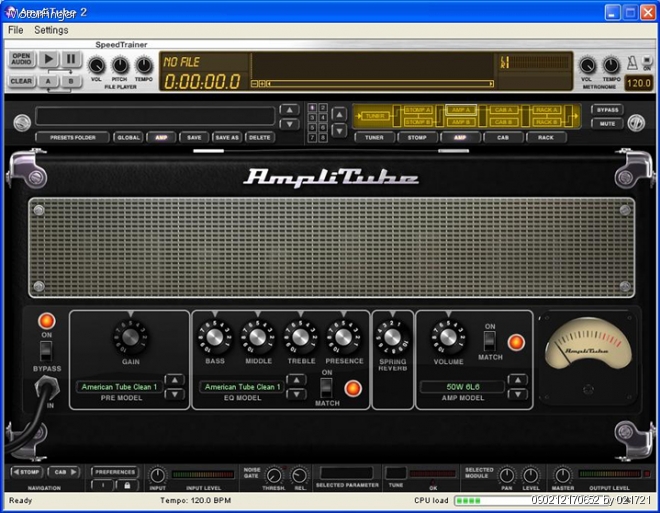Click the Spring Reverb knob
The width and height of the screenshot is (660, 513).
coord(392,340)
